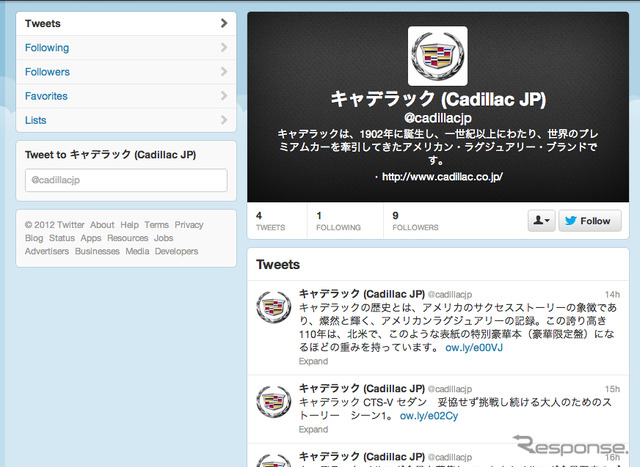This screenshot has width=640, height=467.
Task: Click the author name on the 14h tweet
Action: click(x=362, y=294)
